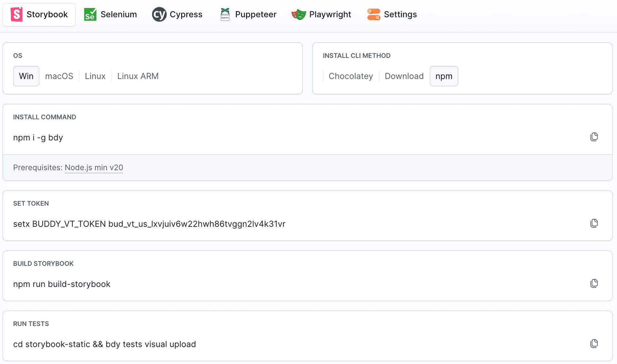Open the Selenium tab

[x=111, y=14]
